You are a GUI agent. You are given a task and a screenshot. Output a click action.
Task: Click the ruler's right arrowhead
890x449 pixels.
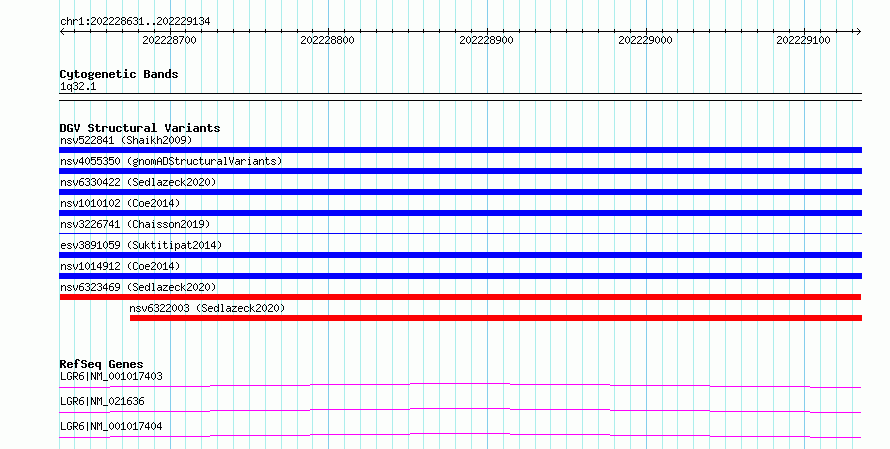point(858,31)
